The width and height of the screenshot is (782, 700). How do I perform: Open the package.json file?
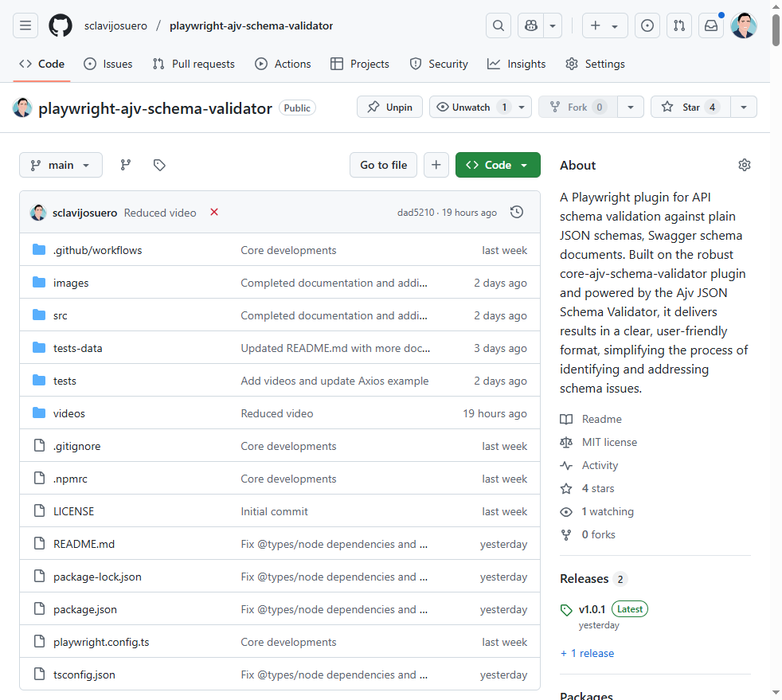(84, 610)
